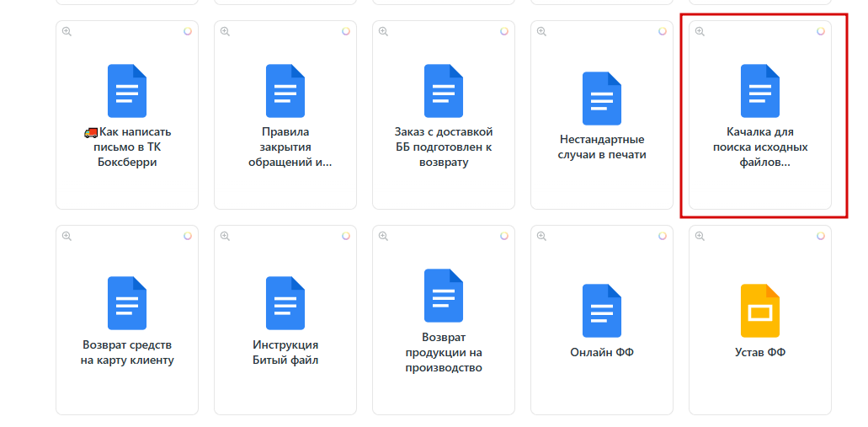Image resolution: width=868 pixels, height=427 pixels.
Task: Click zoom icon on "Онлайн ФФ" card
Action: click(x=541, y=236)
